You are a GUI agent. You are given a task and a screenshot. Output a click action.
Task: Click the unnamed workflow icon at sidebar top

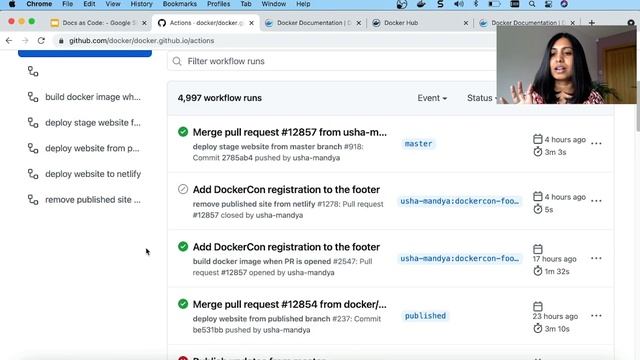33,71
